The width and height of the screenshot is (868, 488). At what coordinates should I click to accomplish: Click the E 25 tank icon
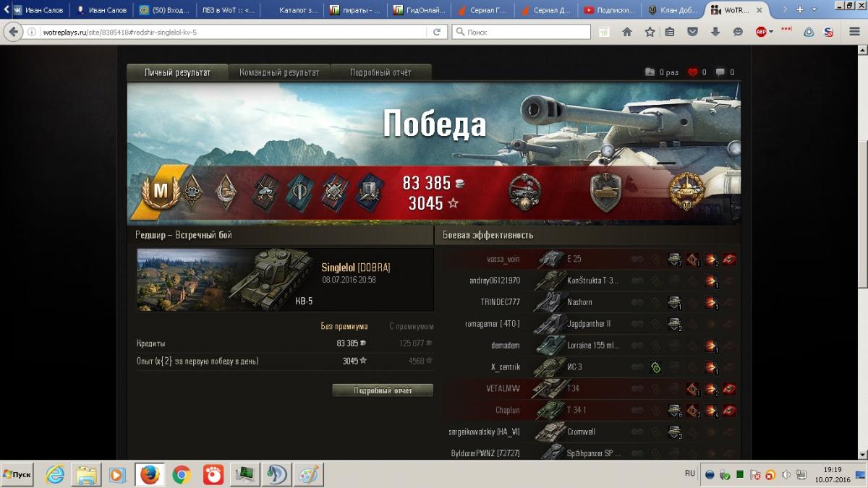click(550, 259)
